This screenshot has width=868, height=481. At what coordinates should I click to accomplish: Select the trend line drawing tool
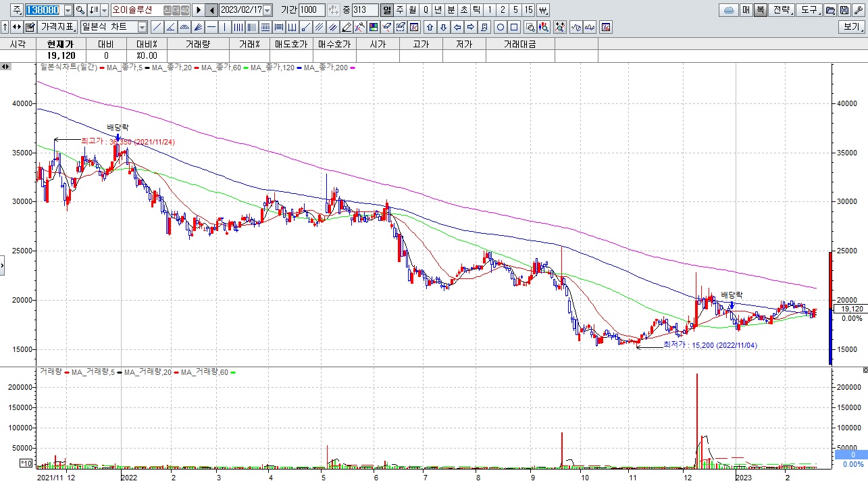point(159,27)
